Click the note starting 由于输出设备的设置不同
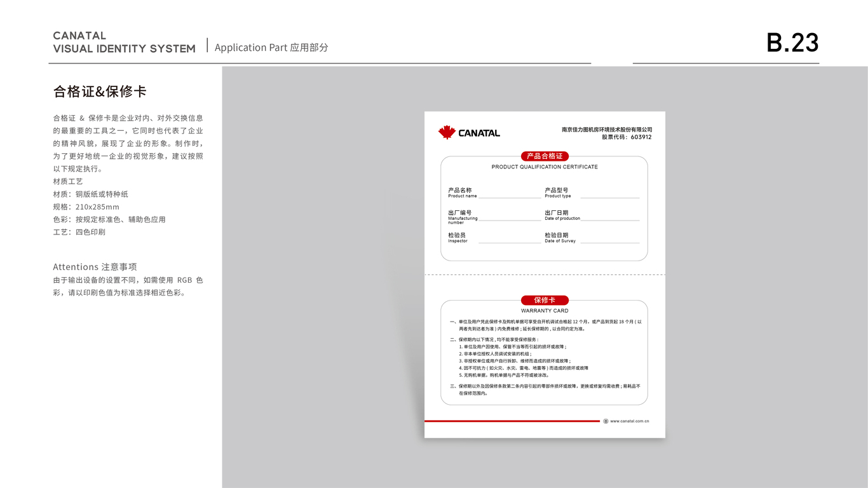This screenshot has width=868, height=488. tap(128, 286)
